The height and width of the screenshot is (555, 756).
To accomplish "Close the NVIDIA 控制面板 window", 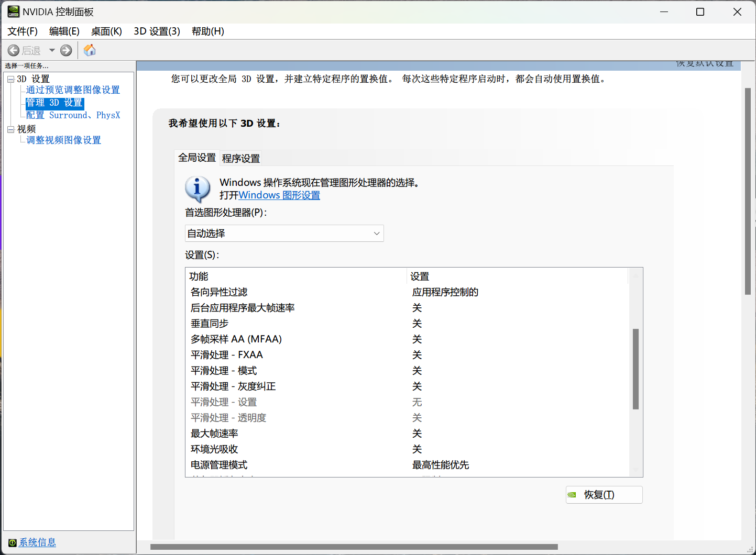I will (737, 12).
